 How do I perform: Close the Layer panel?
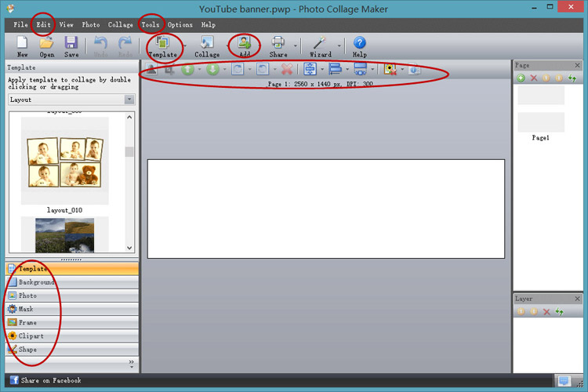(x=578, y=299)
